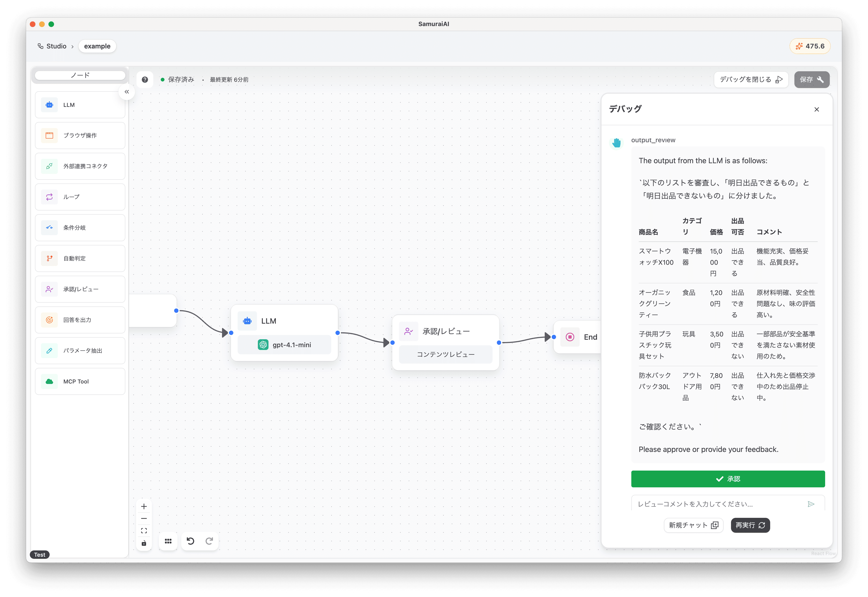868x597 pixels.
Task: Zoom in the canvas with plus
Action: click(144, 506)
